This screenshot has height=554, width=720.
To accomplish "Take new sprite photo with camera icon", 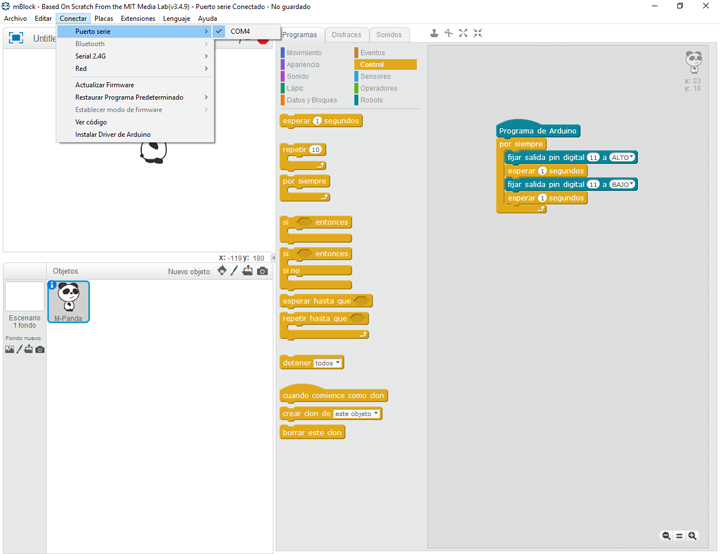I will [262, 271].
